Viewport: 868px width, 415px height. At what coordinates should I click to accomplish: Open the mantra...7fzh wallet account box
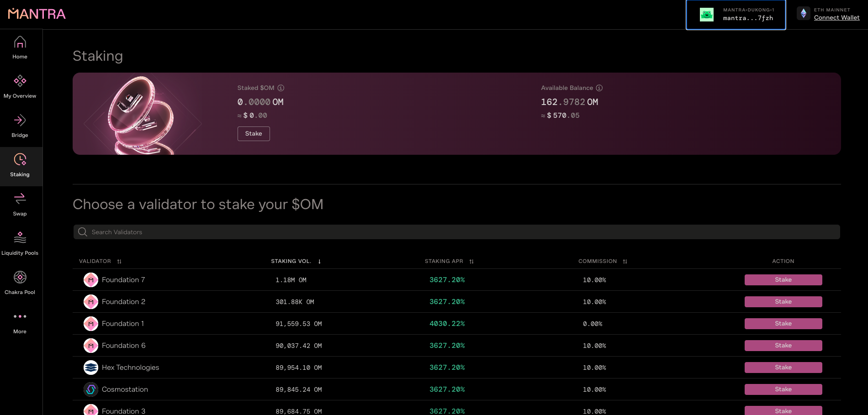pyautogui.click(x=736, y=15)
